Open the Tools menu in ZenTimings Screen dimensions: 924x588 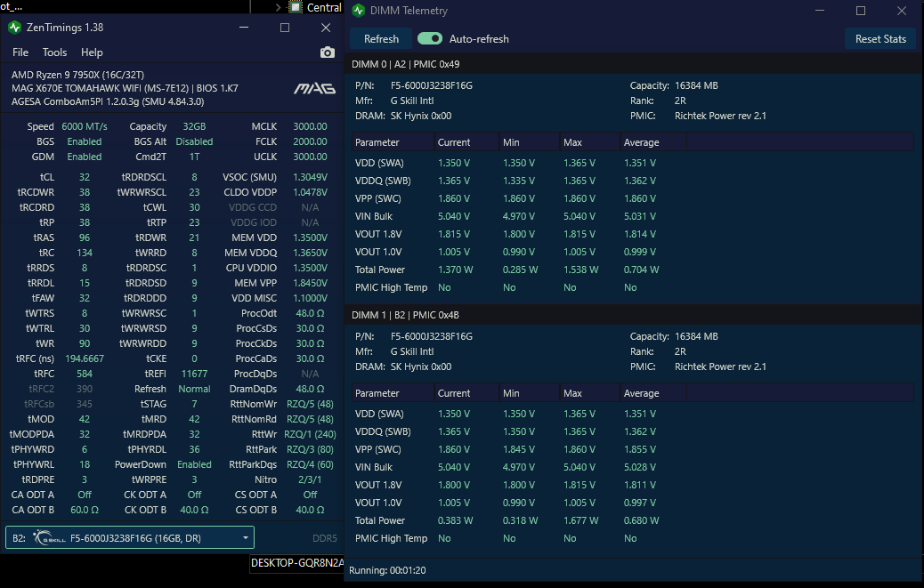(x=54, y=52)
